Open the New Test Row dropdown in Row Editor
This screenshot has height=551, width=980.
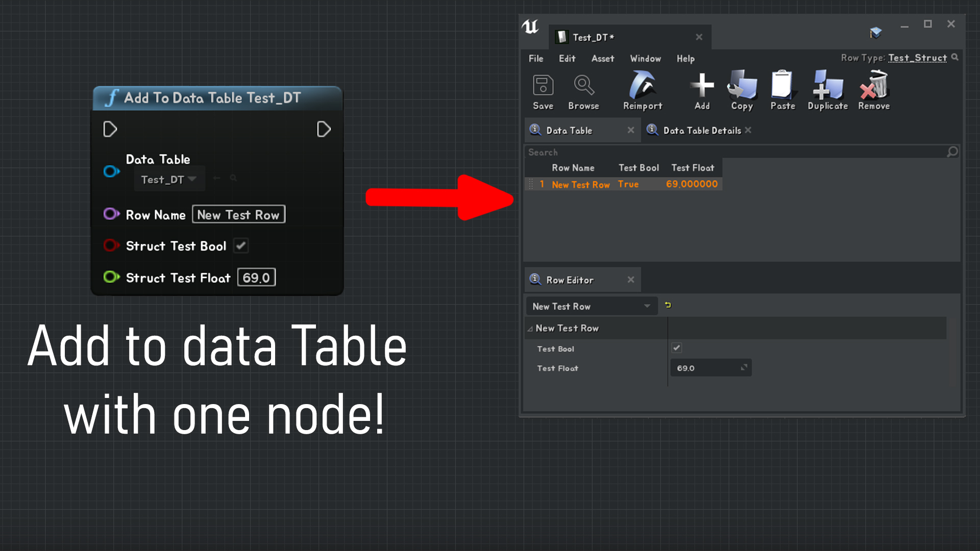click(x=646, y=306)
